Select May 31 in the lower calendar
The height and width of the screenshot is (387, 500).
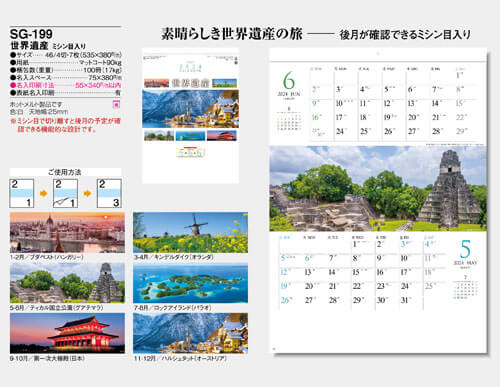tap(405, 300)
